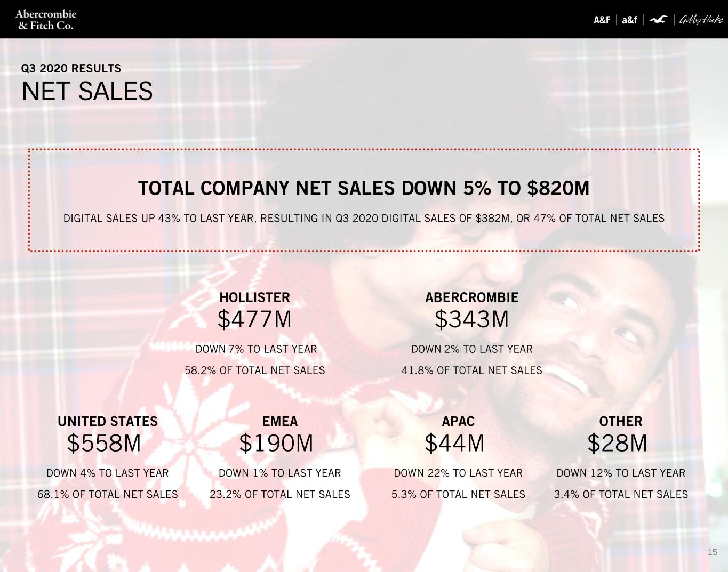The width and height of the screenshot is (728, 572).
Task: Click the HOLLISTER brand heading
Action: coord(255,297)
